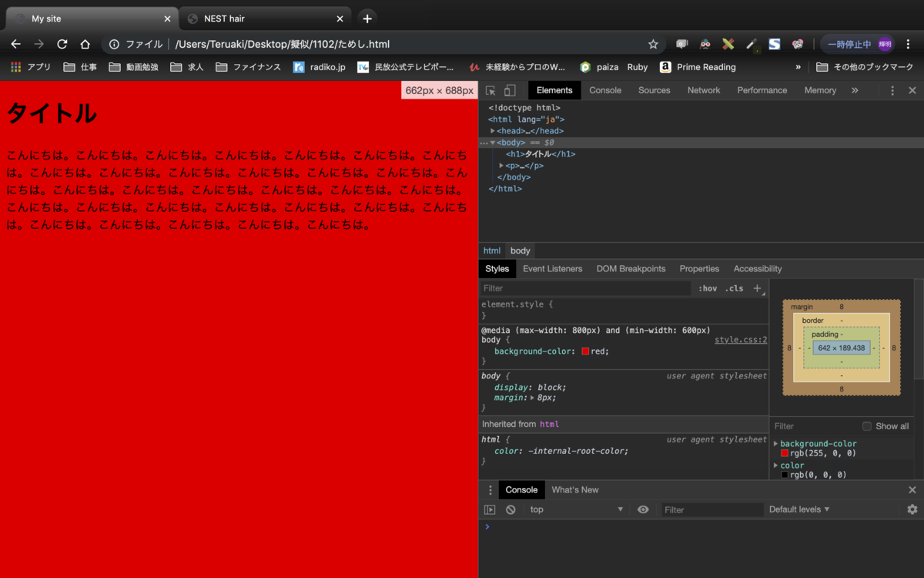The width and height of the screenshot is (924, 578).
Task: Open a new browser tab
Action: click(367, 18)
